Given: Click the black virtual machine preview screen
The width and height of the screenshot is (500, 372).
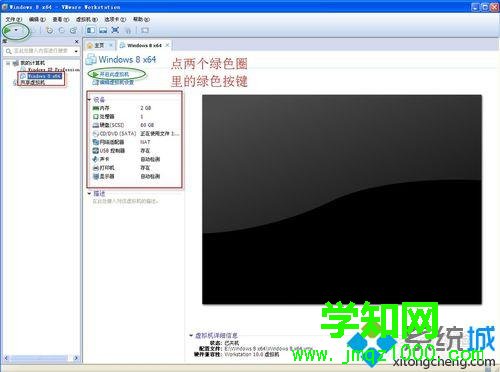Looking at the screenshot, I should tap(342, 199).
